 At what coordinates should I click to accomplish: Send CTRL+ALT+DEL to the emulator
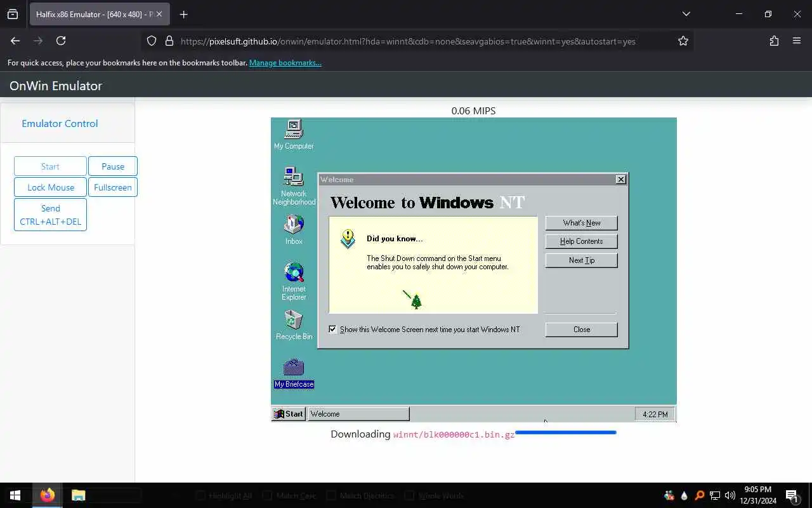tap(50, 215)
